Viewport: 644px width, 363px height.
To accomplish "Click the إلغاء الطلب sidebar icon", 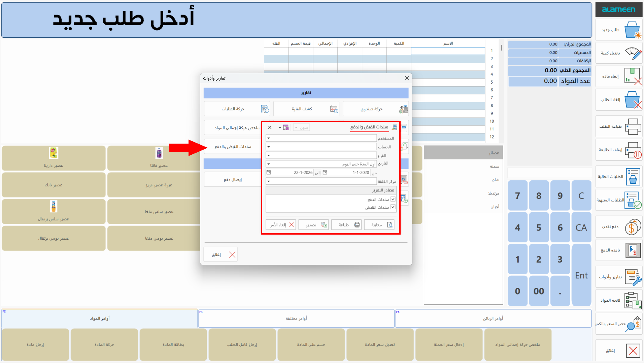I will [x=633, y=100].
